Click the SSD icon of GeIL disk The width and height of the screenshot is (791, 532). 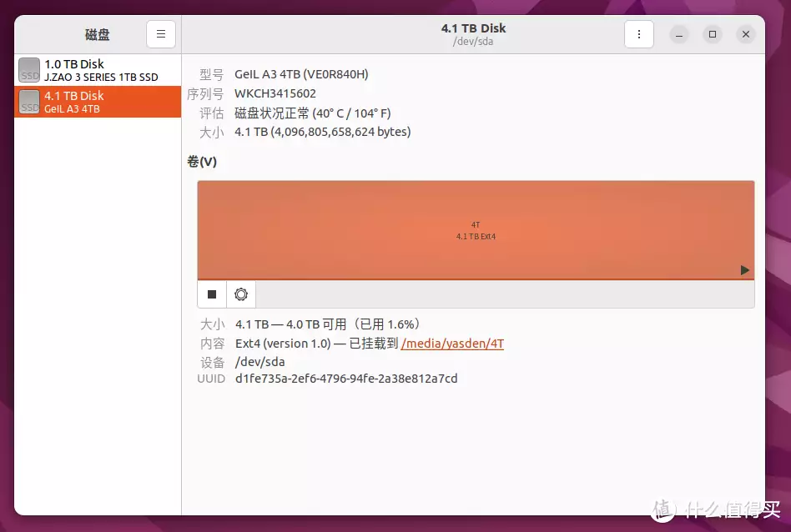tap(29, 102)
